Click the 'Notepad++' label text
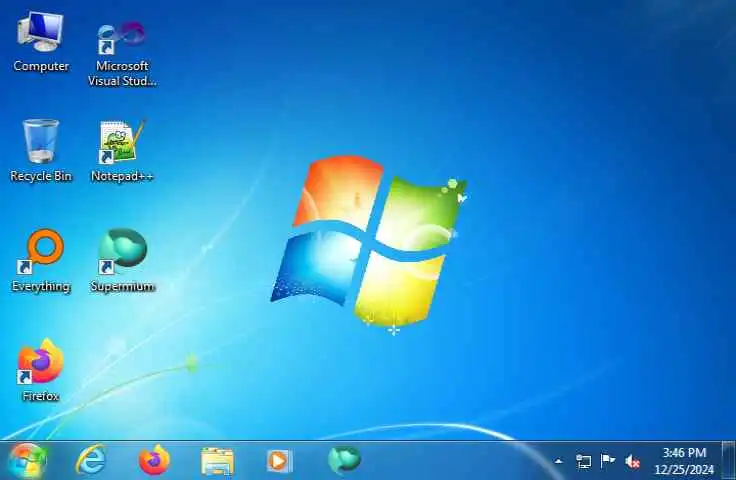 click(x=122, y=176)
